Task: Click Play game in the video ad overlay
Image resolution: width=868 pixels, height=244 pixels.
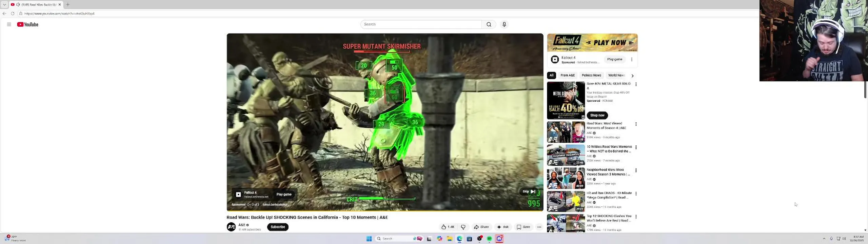Action: 284,195
